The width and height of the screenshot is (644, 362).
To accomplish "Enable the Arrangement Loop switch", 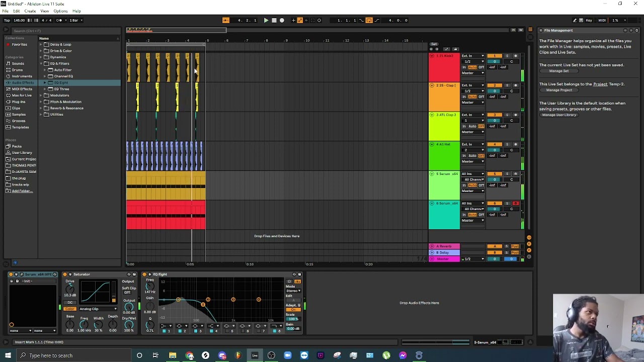I will [x=369, y=20].
